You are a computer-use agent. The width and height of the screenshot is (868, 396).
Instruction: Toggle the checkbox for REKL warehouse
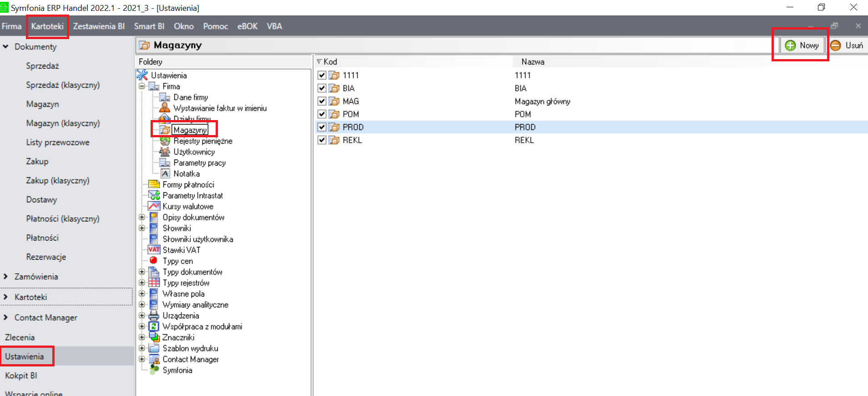(322, 140)
